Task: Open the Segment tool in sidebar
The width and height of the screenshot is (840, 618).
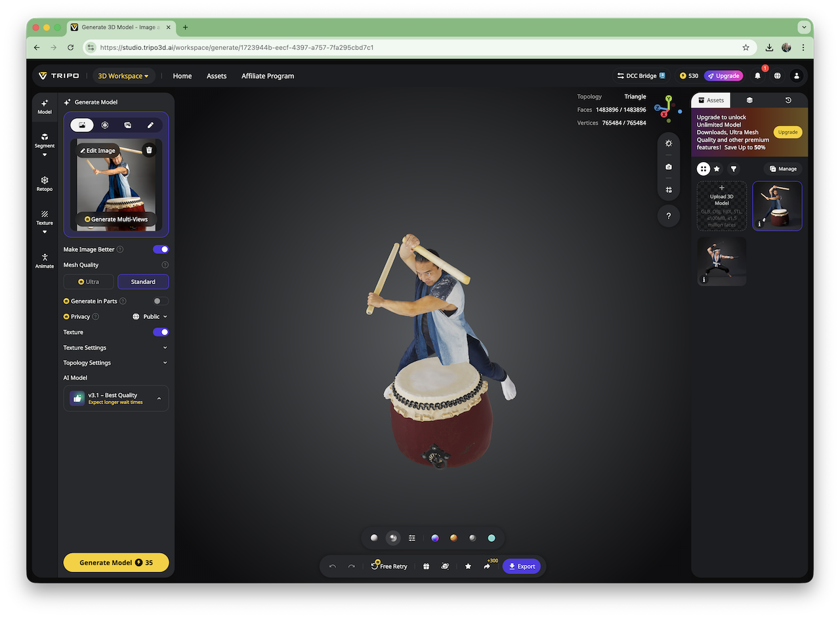Action: pos(45,140)
